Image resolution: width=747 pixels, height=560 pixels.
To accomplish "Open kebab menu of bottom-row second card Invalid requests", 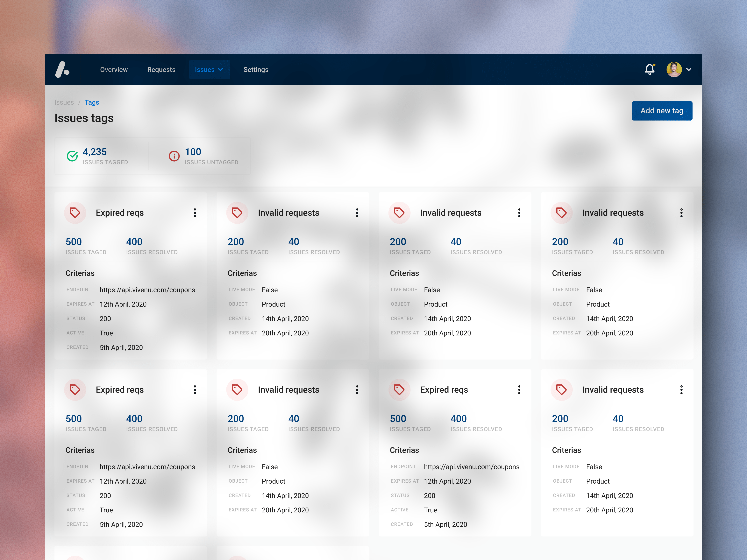I will [x=357, y=389].
